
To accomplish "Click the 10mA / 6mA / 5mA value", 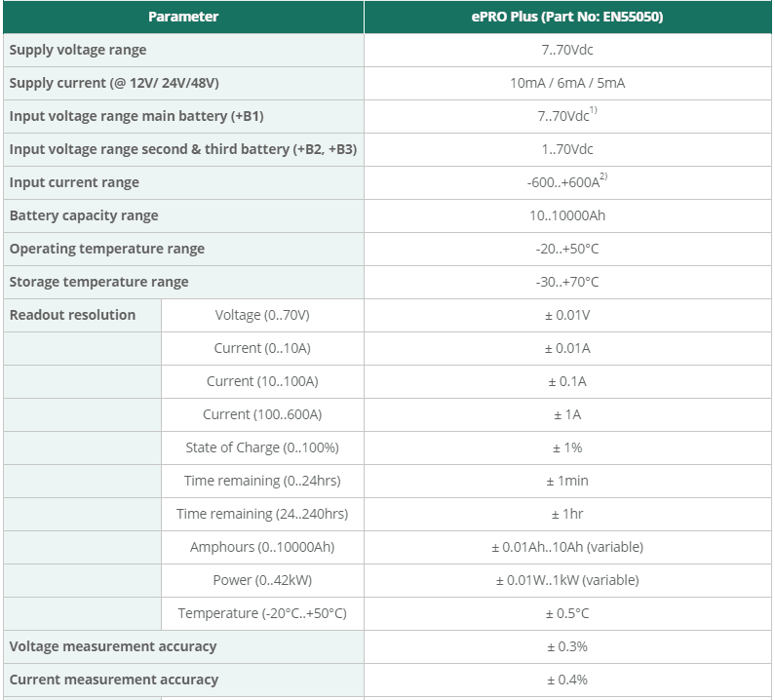I will pyautogui.click(x=566, y=83).
